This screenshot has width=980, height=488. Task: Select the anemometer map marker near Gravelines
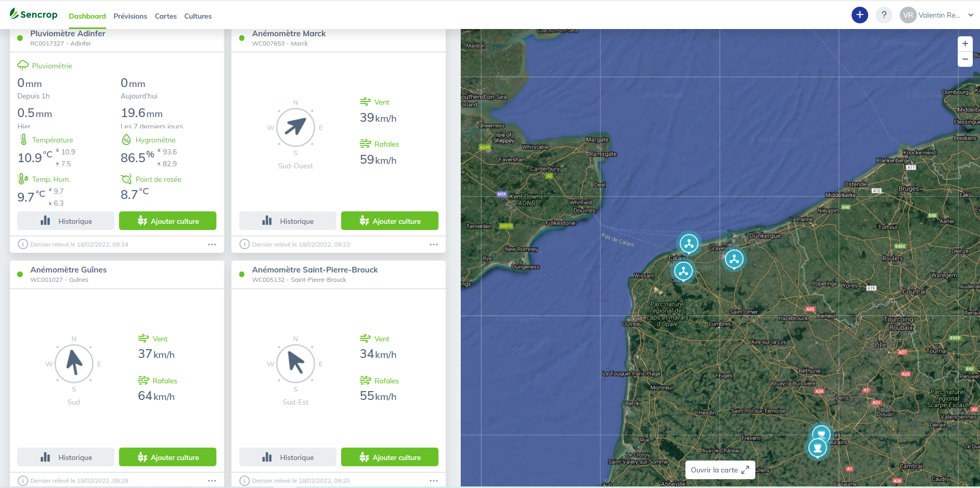coord(734,259)
